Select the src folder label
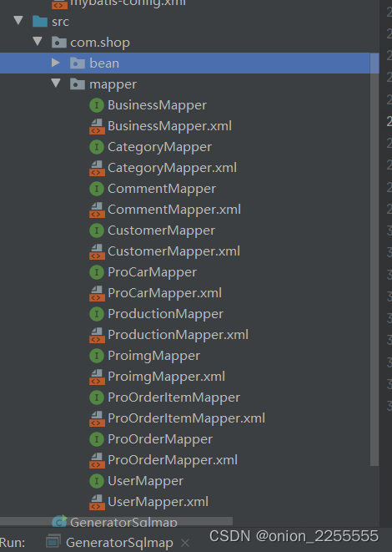The image size is (392, 552). [61, 22]
